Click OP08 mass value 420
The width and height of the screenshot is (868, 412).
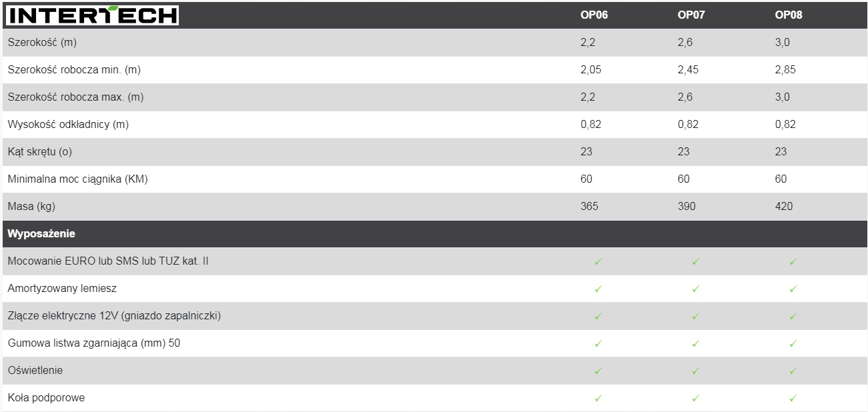[x=784, y=207]
